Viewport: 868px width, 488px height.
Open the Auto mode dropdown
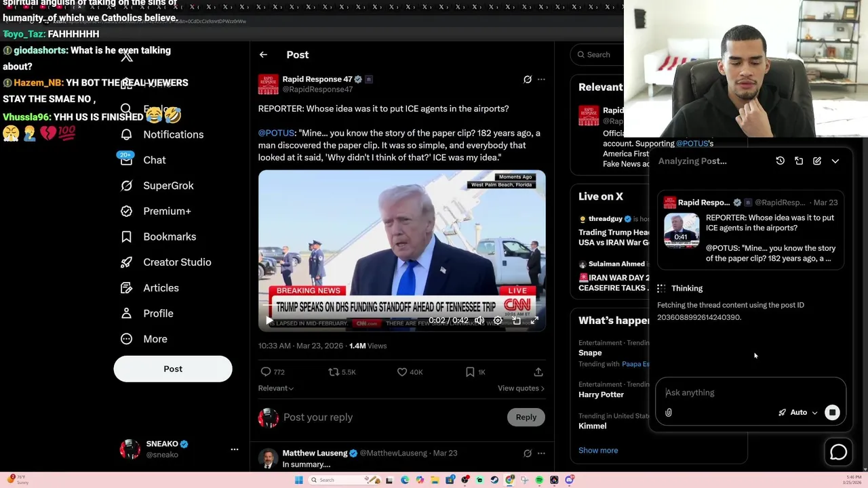coord(798,413)
